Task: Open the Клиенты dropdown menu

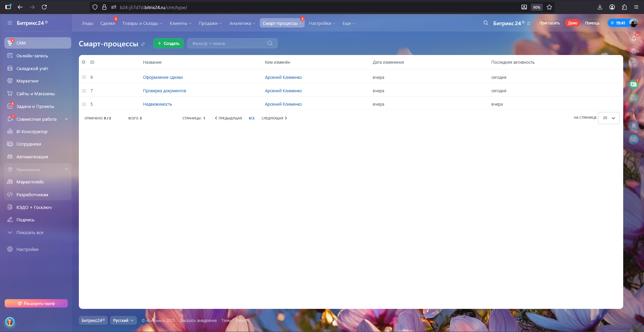Action: [x=181, y=23]
